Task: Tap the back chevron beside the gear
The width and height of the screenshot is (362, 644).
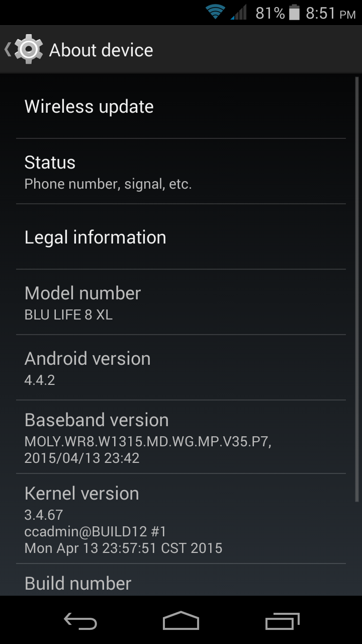Action: 8,49
